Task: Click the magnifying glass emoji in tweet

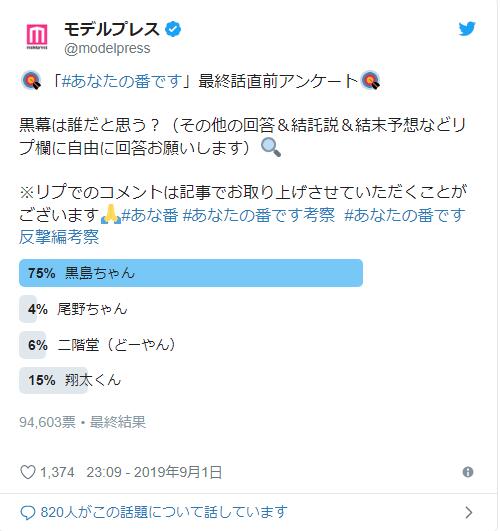Action: point(271,148)
